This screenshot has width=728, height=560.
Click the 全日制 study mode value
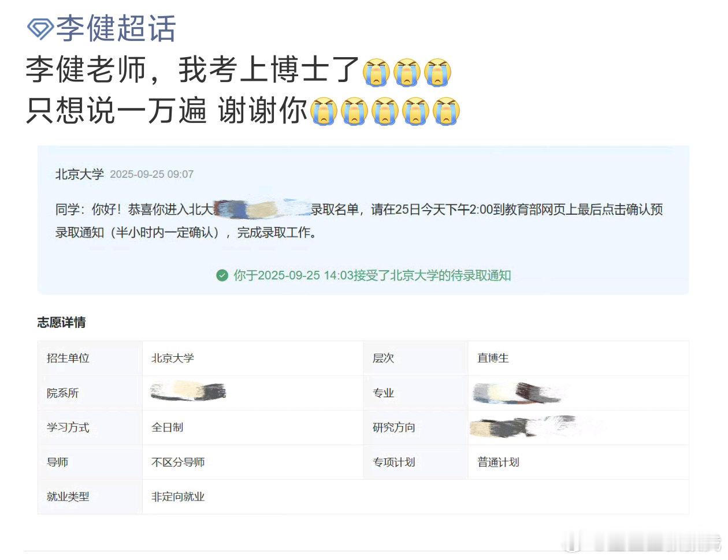tap(168, 427)
